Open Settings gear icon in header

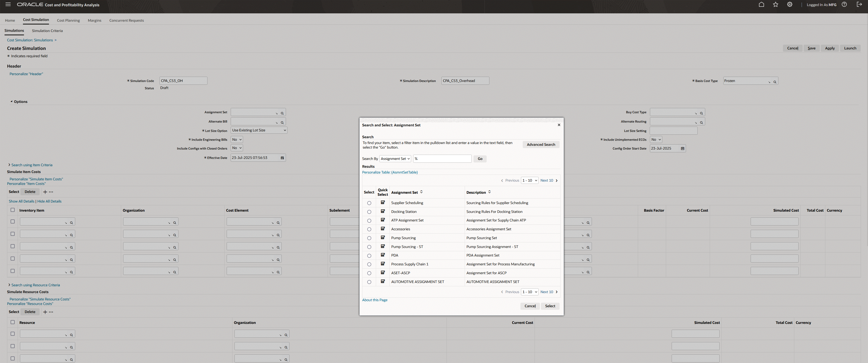coord(790,5)
